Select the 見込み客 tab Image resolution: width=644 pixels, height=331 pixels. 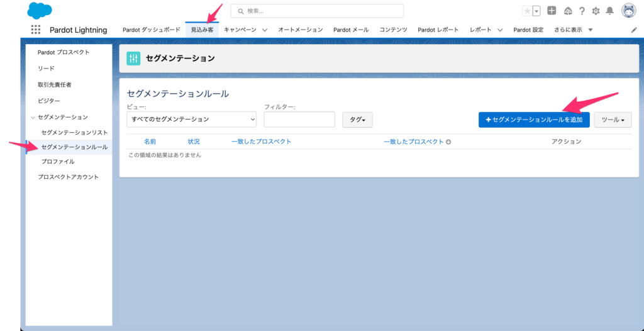click(202, 30)
